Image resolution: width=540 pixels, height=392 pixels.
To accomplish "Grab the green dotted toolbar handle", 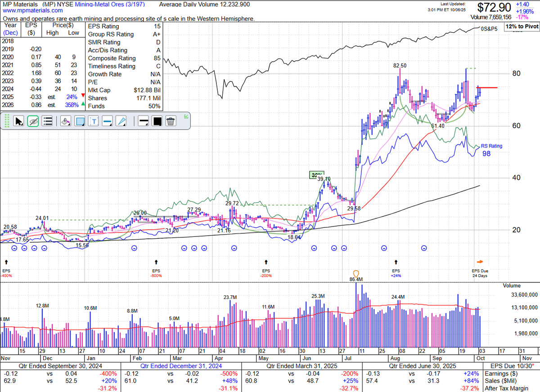I will click(x=7, y=121).
